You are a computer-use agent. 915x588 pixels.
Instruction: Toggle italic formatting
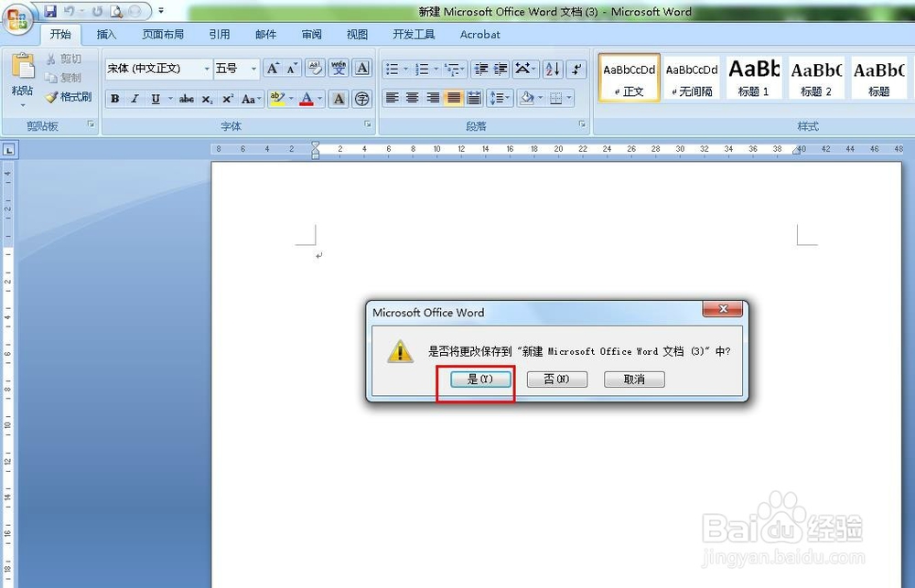[135, 99]
